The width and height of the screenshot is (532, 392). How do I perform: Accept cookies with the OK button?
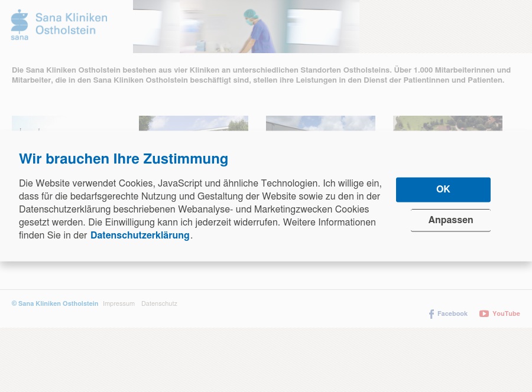(x=443, y=190)
